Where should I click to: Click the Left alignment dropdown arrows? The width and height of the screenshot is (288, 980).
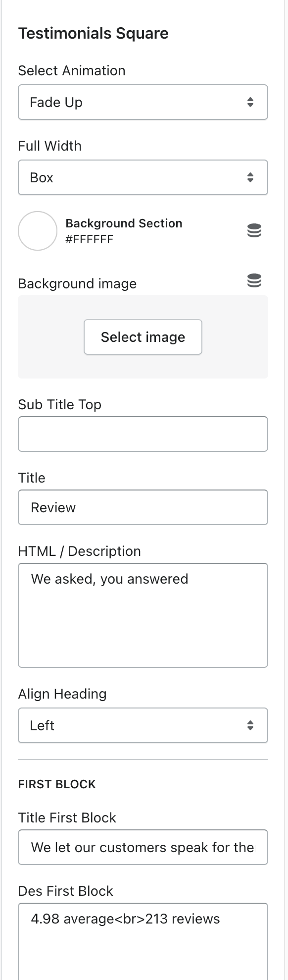tap(250, 725)
